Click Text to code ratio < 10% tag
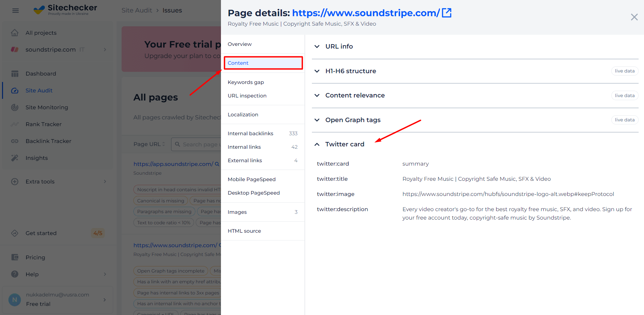Viewport: 644px width, 315px height. coord(164,223)
